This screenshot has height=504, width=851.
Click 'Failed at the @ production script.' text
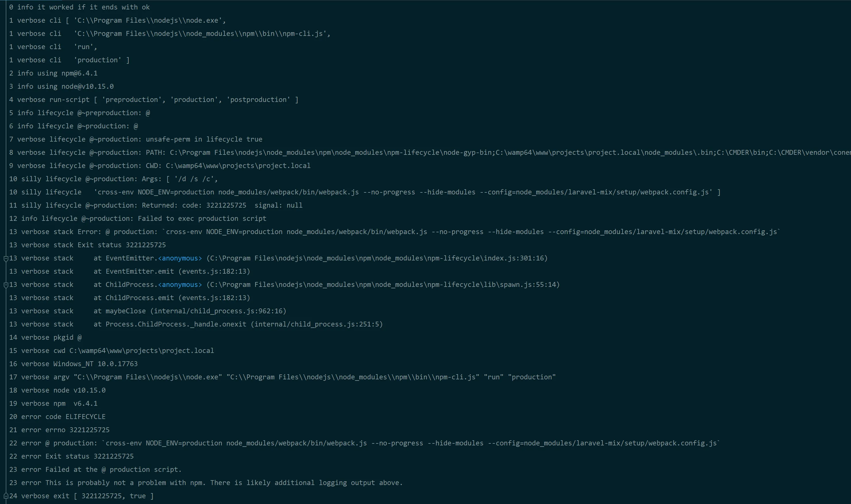(x=113, y=470)
